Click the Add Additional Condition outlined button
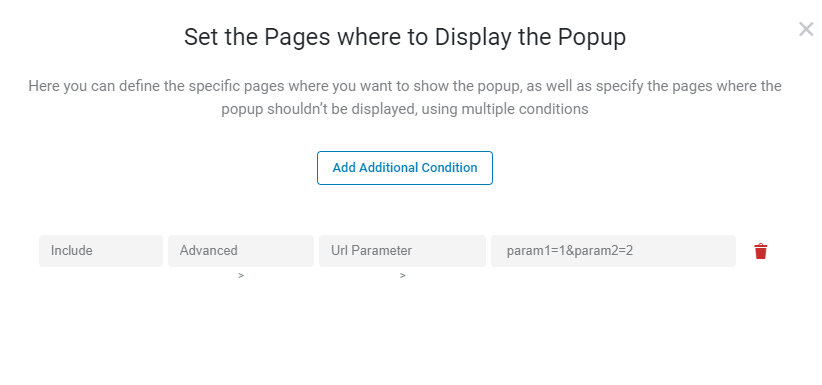This screenshot has width=822, height=385. click(405, 168)
